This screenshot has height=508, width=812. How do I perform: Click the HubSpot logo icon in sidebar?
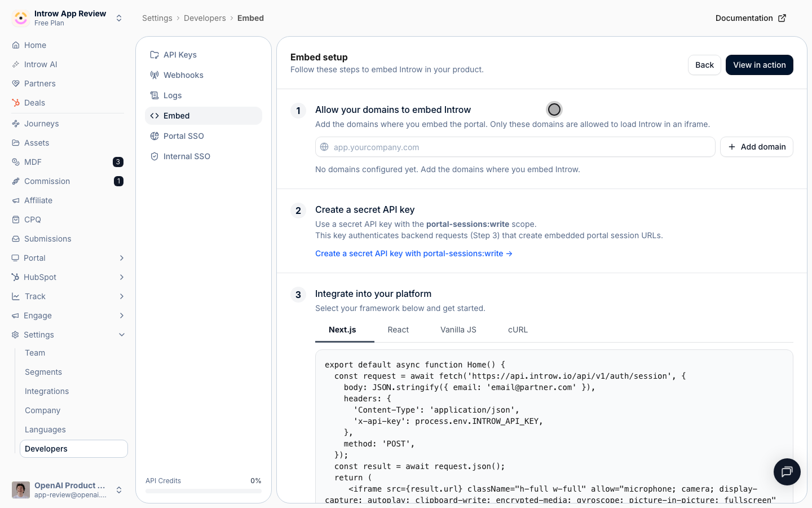click(x=15, y=277)
